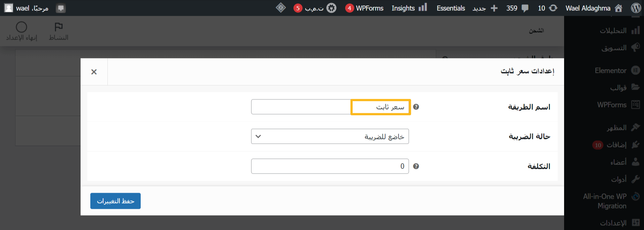644x230 pixels.
Task: Click the التحليلات bar chart icon
Action: tap(635, 31)
